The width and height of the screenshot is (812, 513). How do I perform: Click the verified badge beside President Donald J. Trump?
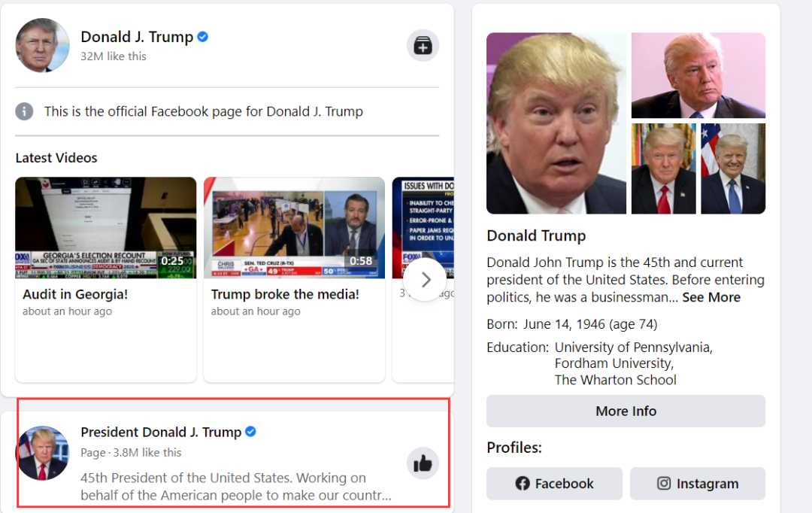(250, 432)
